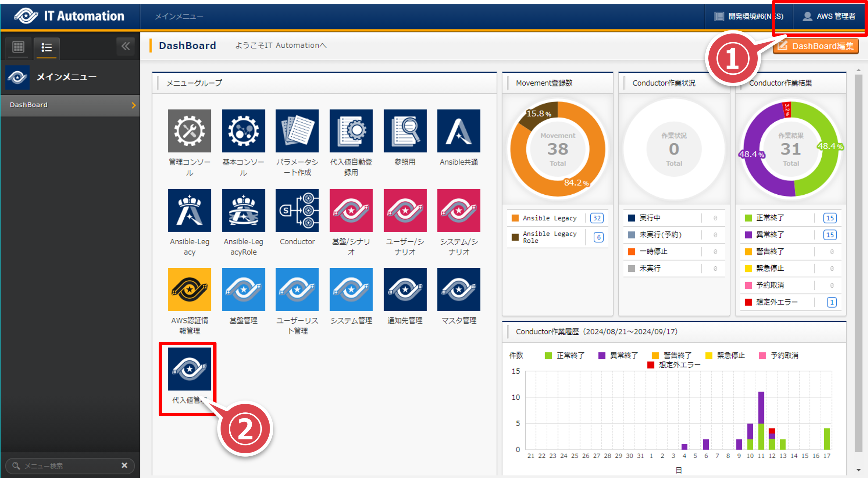The image size is (868, 485).
Task: Click the メインメニュー header item
Action: pyautogui.click(x=179, y=16)
